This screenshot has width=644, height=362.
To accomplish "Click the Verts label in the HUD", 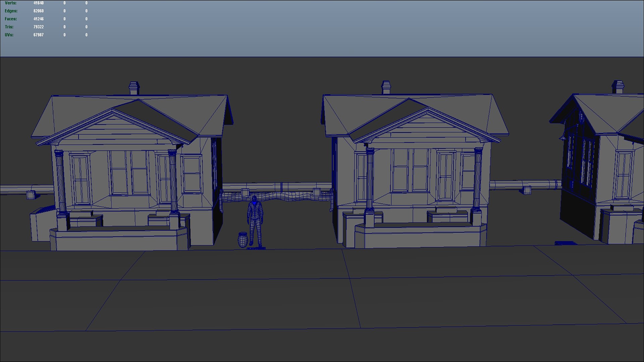I will pos(10,3).
